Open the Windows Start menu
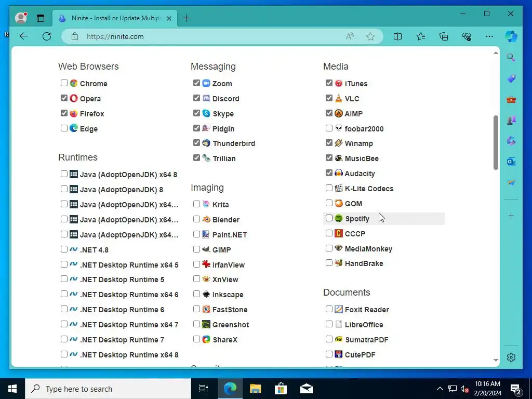 point(12,389)
